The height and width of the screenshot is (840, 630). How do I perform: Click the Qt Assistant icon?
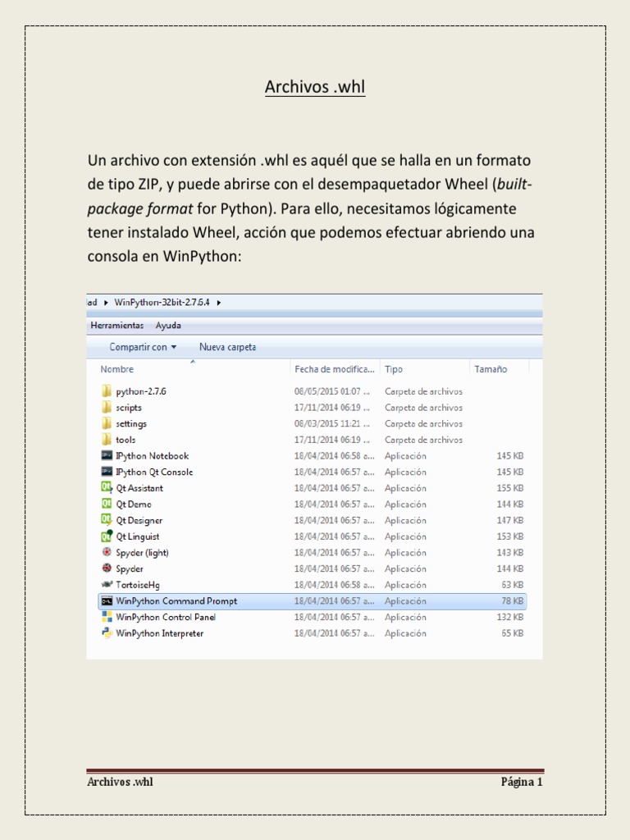pyautogui.click(x=107, y=488)
